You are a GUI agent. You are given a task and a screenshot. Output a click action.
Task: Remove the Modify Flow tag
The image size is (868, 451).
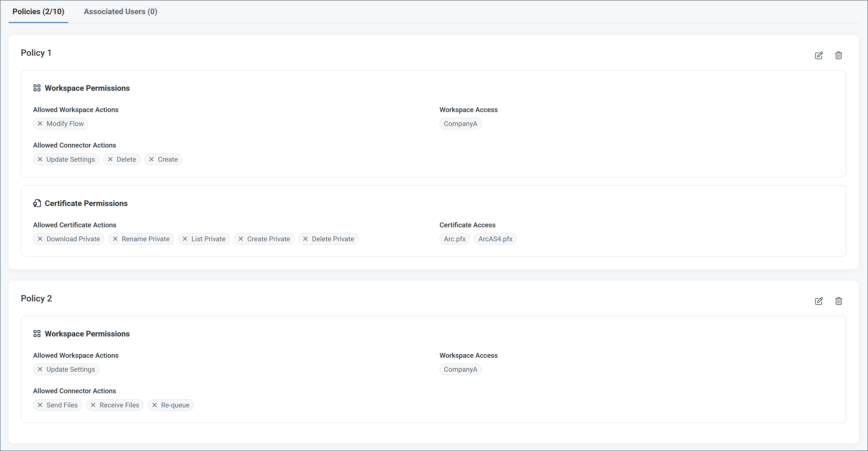tap(40, 124)
